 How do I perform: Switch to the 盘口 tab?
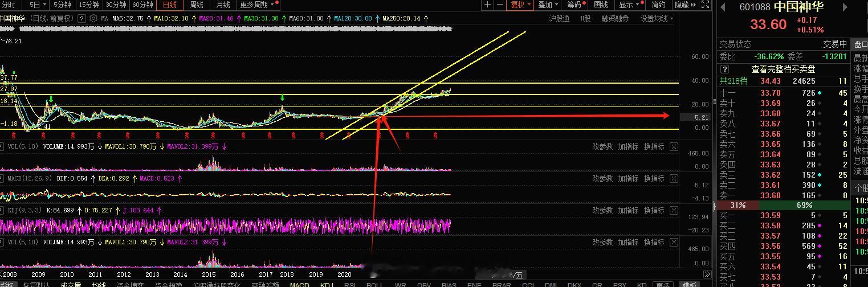pos(860,44)
